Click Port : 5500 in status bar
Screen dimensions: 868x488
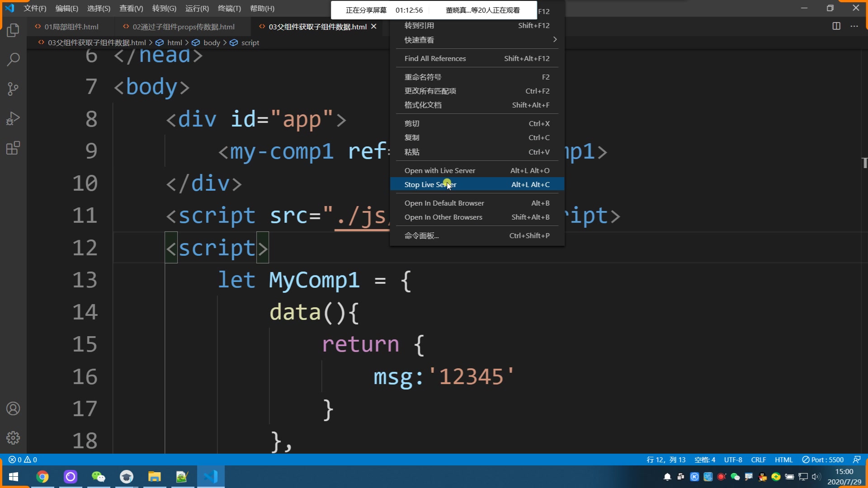tap(823, 460)
